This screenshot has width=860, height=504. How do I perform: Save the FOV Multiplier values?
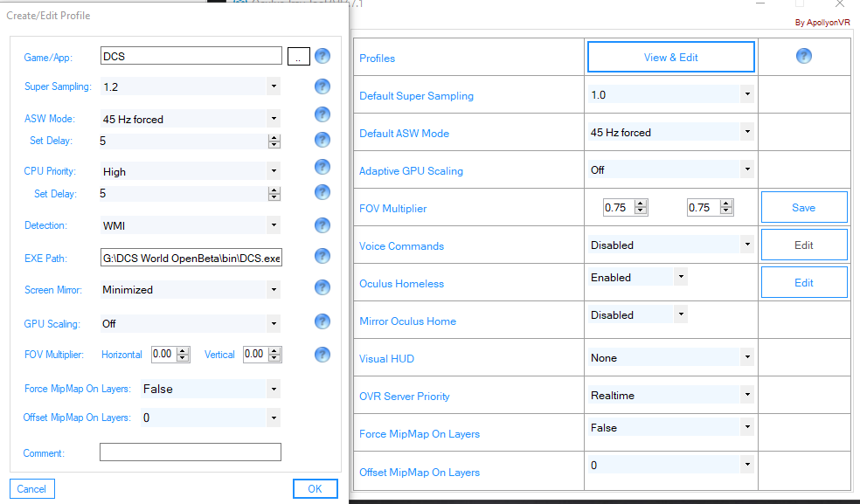804,207
